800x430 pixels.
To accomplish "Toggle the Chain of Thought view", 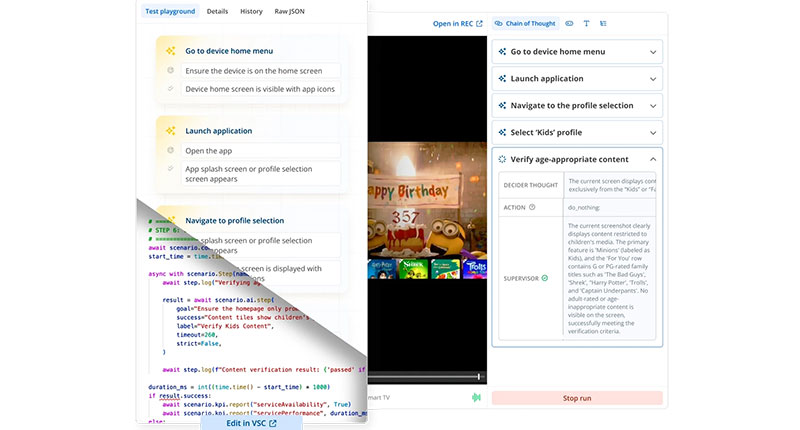I will coord(525,23).
